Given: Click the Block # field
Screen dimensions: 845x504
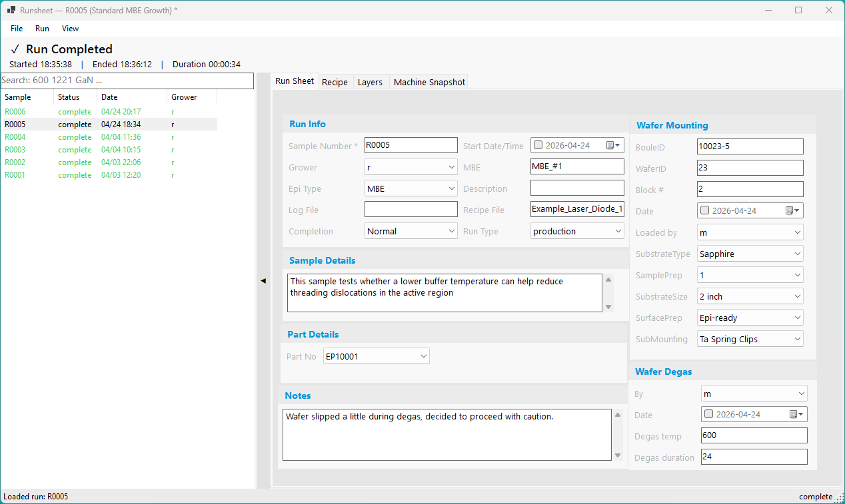Looking at the screenshot, I should pos(750,189).
